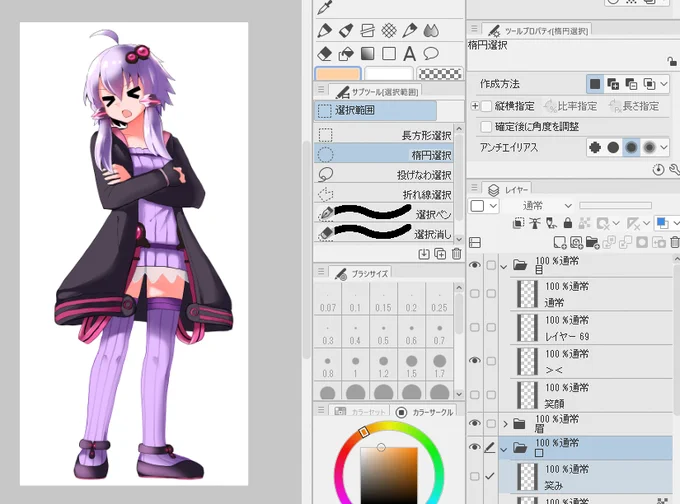Create a new raster layer

560,242
